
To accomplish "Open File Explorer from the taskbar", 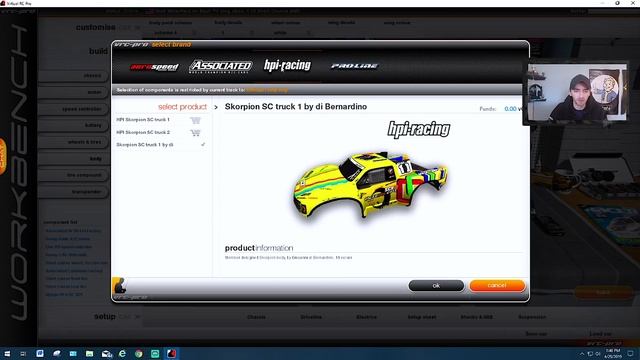I will click(x=89, y=353).
